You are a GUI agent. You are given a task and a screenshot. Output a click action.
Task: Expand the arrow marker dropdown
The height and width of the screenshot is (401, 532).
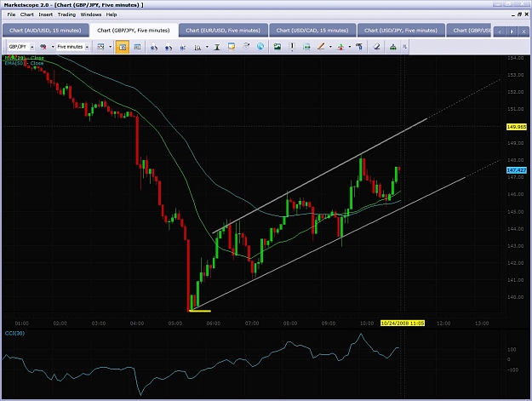[350, 47]
